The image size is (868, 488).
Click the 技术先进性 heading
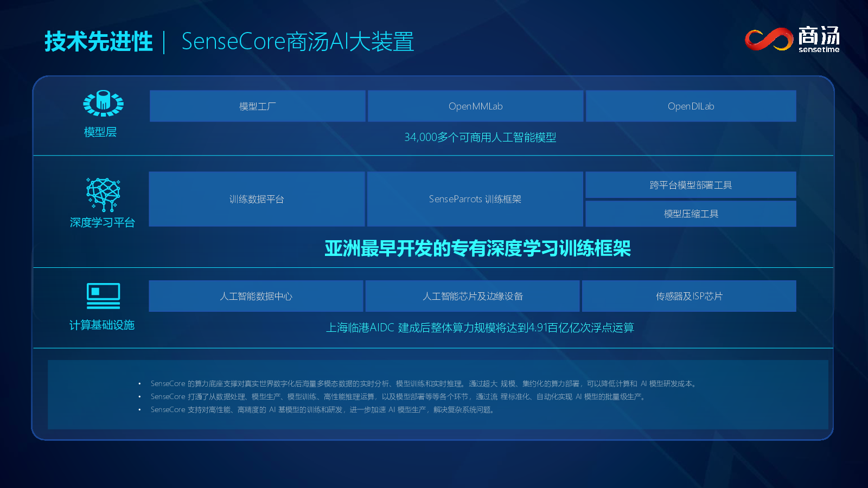(x=99, y=41)
